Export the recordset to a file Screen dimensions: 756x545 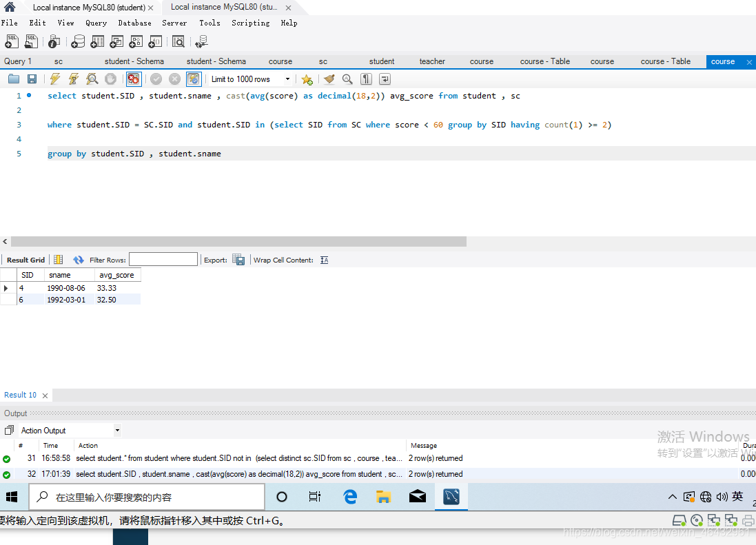[x=238, y=260]
